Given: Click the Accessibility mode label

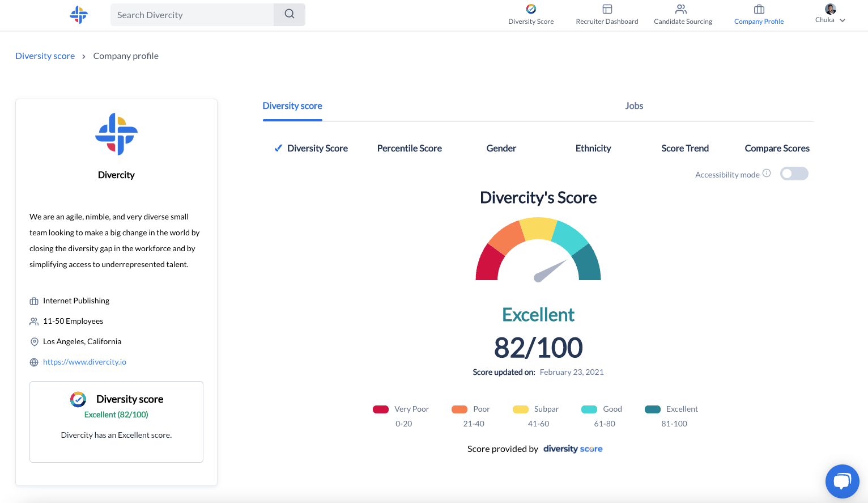Looking at the screenshot, I should 727,175.
